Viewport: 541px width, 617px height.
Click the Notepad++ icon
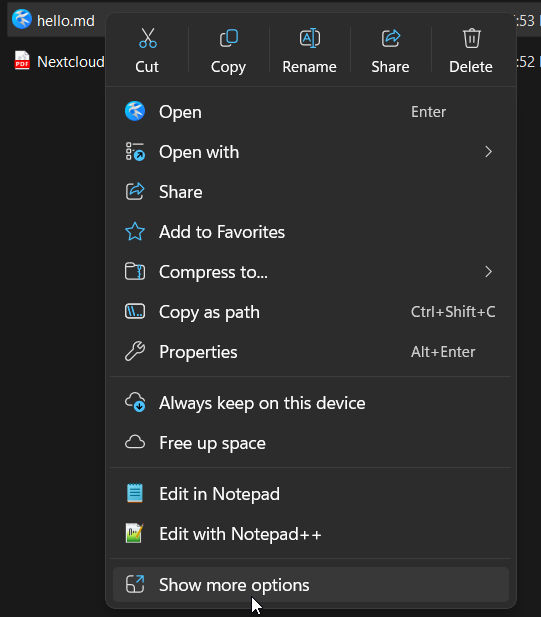[135, 533]
